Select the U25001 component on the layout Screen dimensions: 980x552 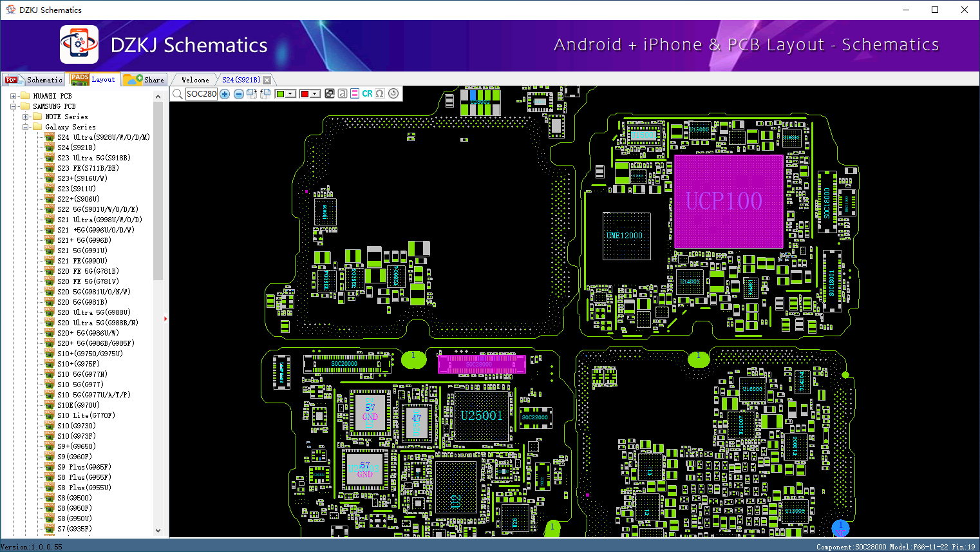(482, 416)
